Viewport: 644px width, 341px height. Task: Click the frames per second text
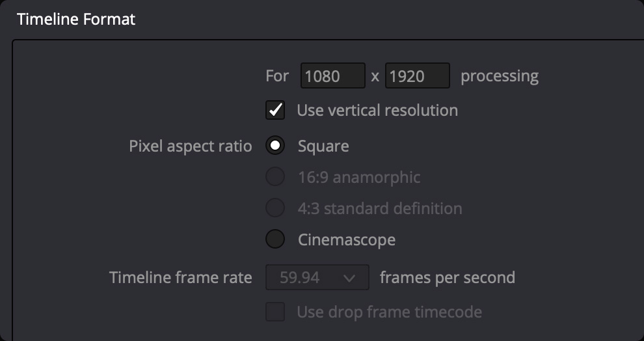click(447, 278)
